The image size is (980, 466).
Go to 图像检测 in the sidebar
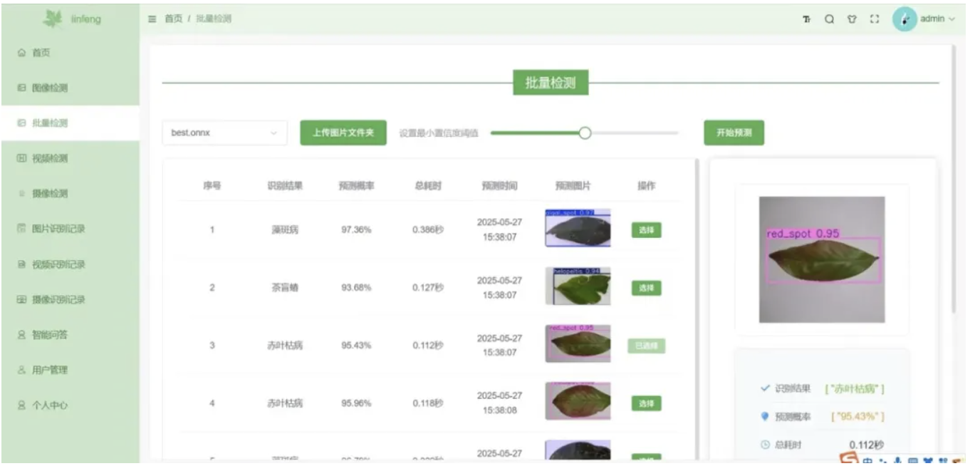pyautogui.click(x=70, y=88)
